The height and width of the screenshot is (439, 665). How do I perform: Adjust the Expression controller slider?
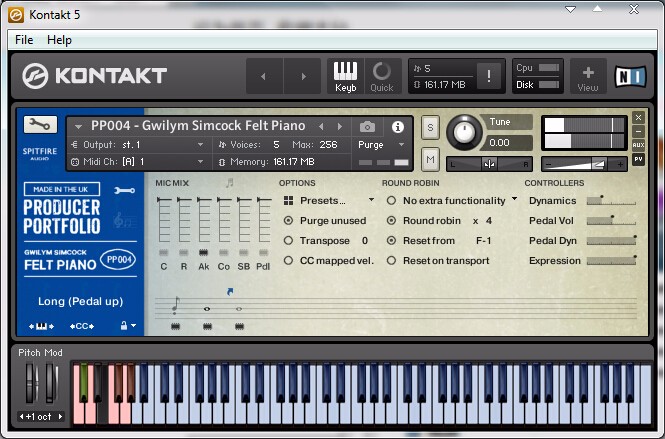(611, 260)
